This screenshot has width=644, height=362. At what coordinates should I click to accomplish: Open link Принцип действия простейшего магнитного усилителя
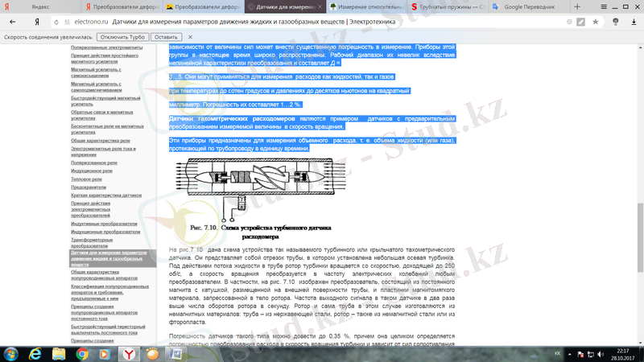click(x=105, y=58)
